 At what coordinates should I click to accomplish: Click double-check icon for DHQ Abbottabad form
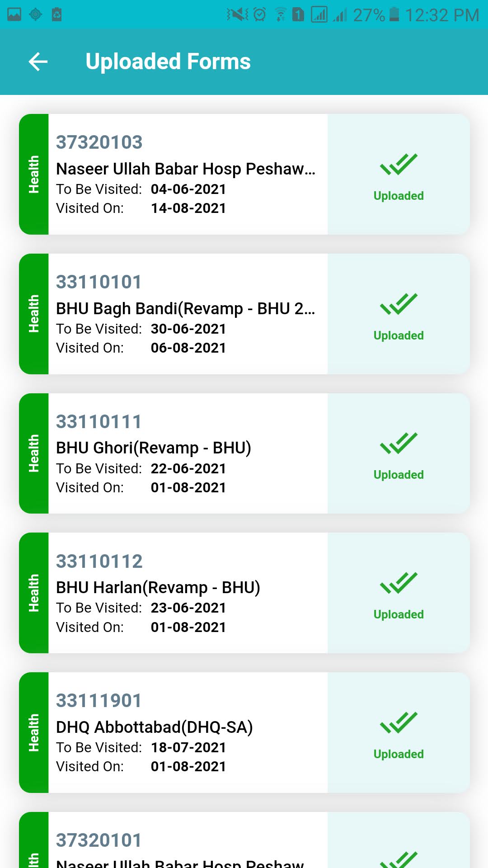click(x=399, y=722)
